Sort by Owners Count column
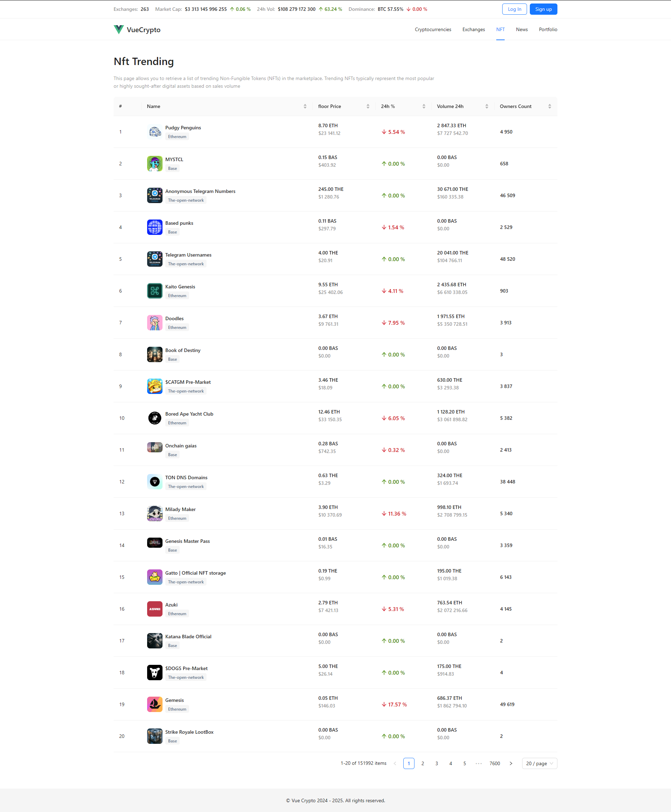Viewport: 671px width, 812px height. 525,106
